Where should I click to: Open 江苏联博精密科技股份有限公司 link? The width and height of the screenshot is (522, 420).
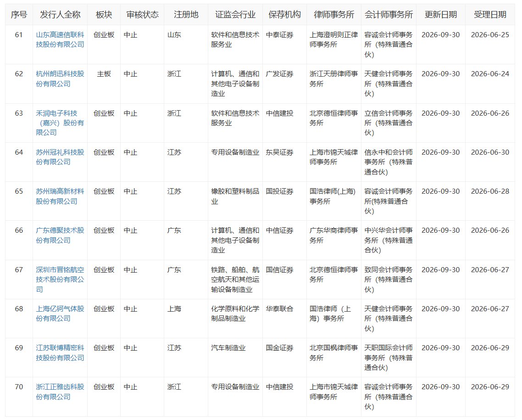point(60,353)
